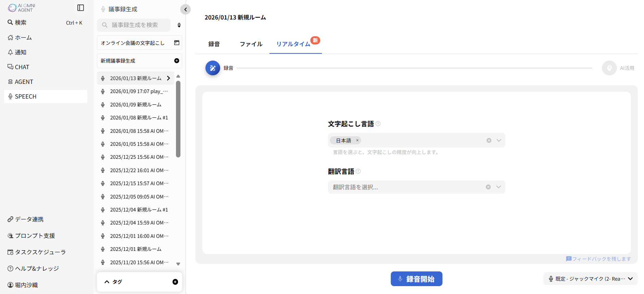Switch to the 録音 tab

tap(214, 44)
